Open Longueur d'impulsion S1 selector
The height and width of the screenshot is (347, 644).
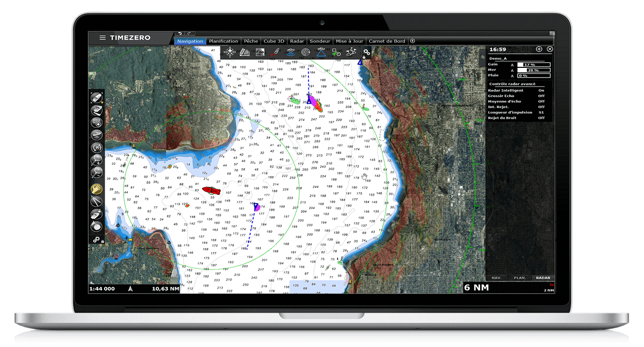[541, 112]
